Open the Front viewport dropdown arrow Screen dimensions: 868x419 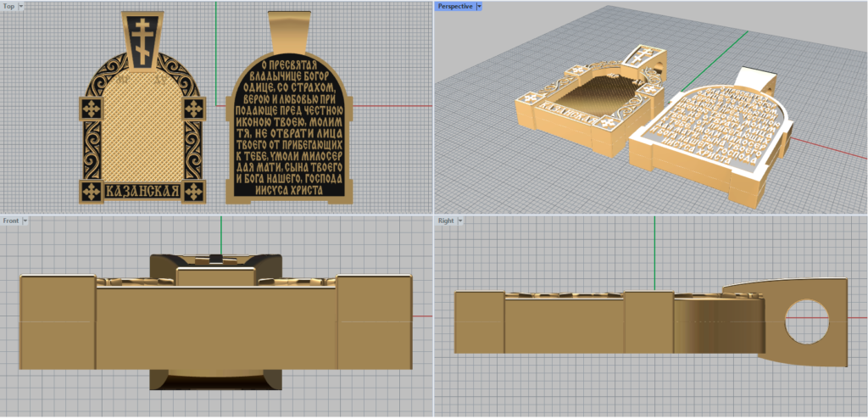coord(25,221)
